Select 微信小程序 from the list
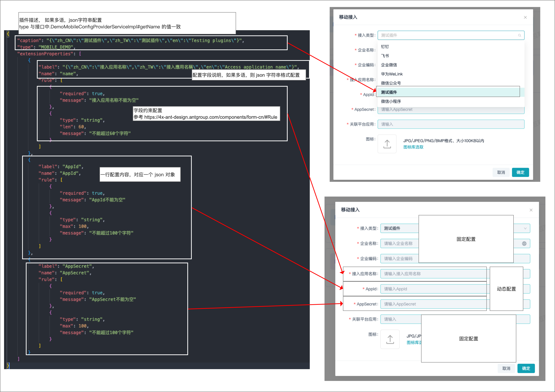Viewport: 555px width, 392px height. pyautogui.click(x=391, y=102)
